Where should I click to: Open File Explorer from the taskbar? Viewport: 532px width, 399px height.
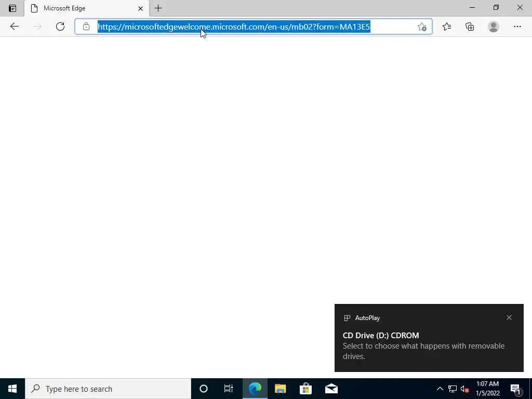[280, 389]
